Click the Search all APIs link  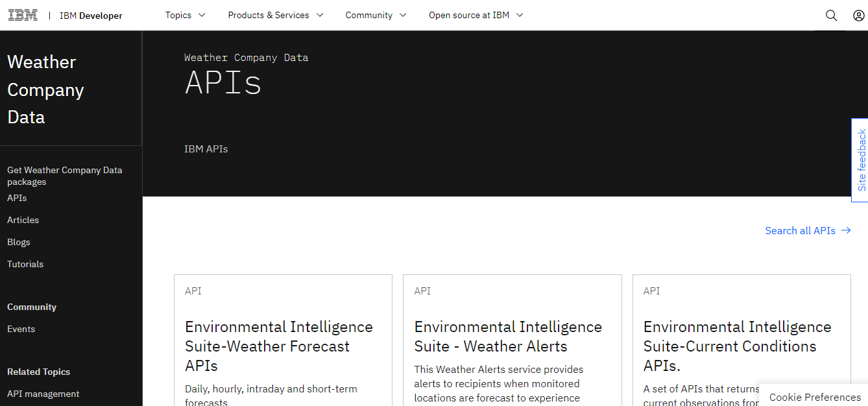[808, 230]
